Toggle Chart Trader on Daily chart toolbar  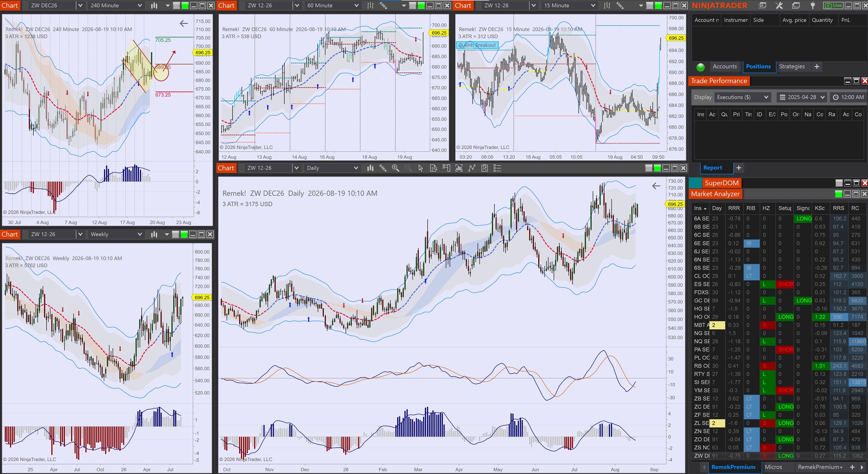point(446,168)
